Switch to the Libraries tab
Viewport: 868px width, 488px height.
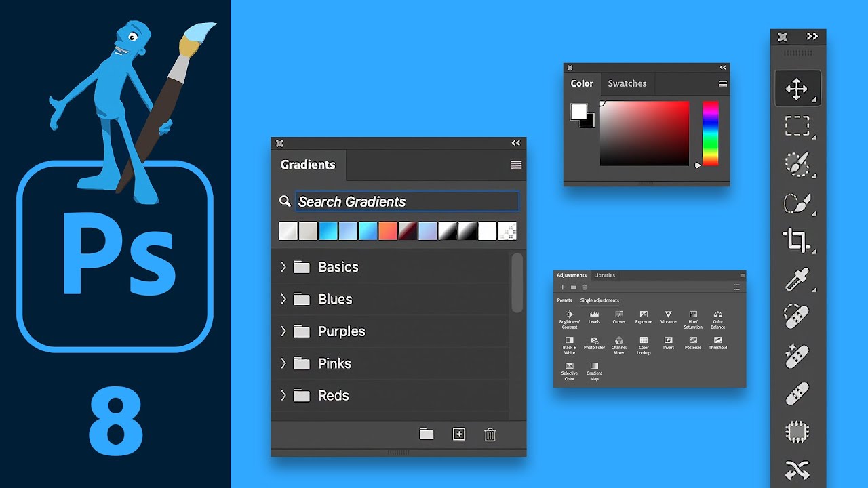point(604,275)
